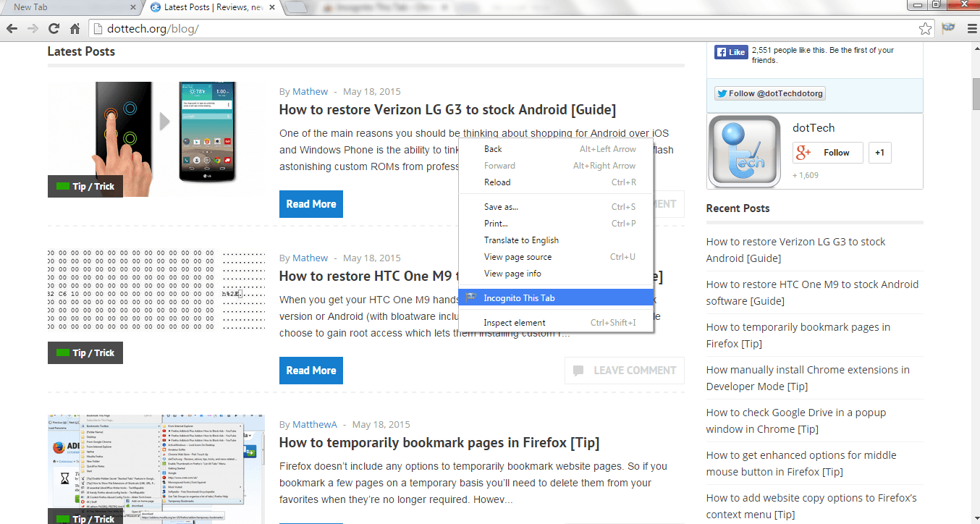Screen dimensions: 980x524
Task: Open author MatthewA link
Action: coord(315,425)
